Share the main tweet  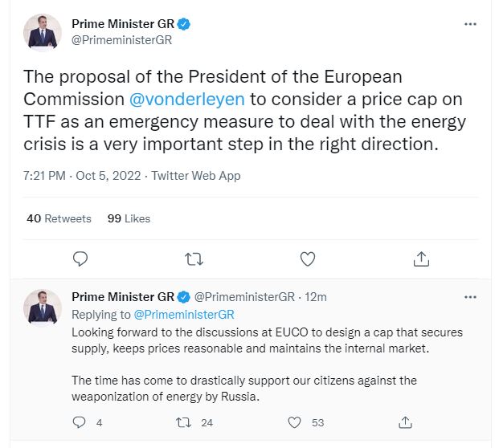[x=420, y=259]
